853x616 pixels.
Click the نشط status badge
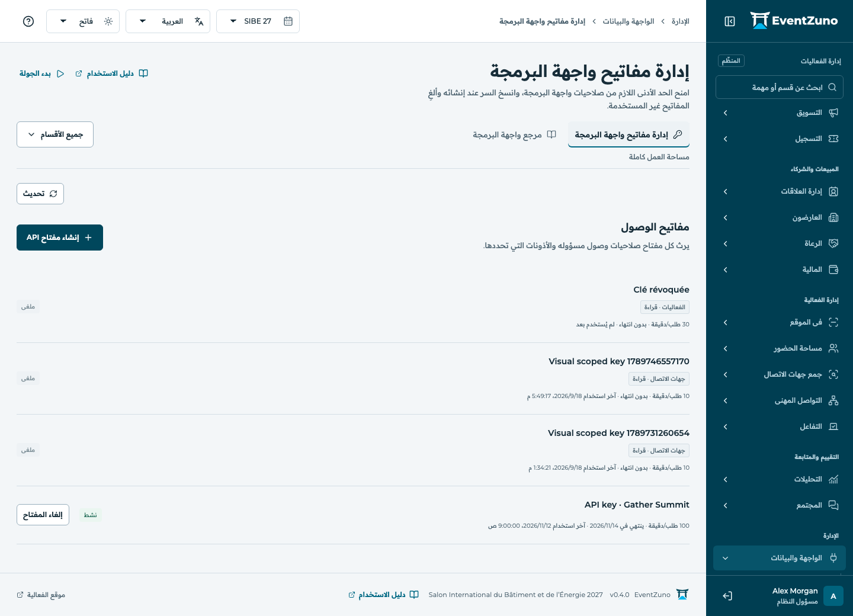(91, 515)
